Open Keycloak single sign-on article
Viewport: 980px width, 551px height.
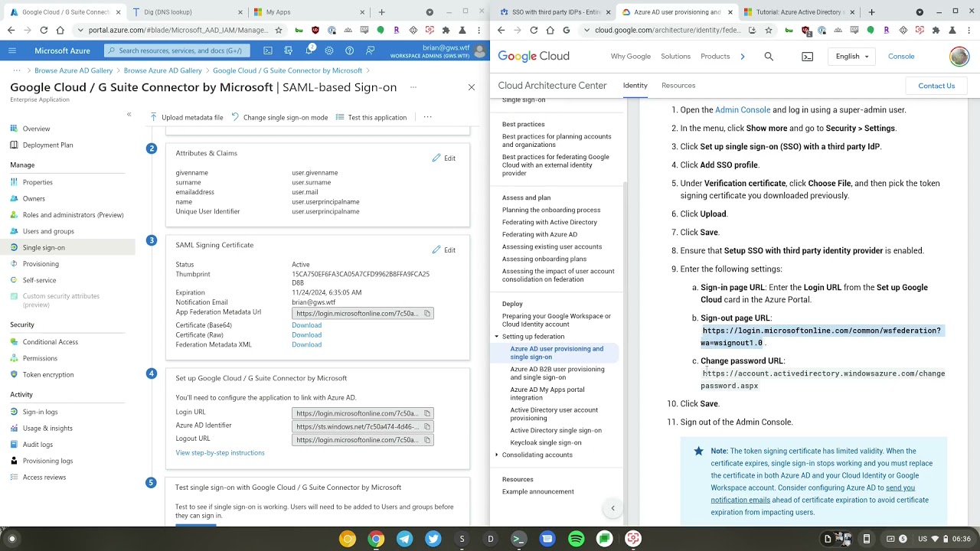(x=546, y=442)
